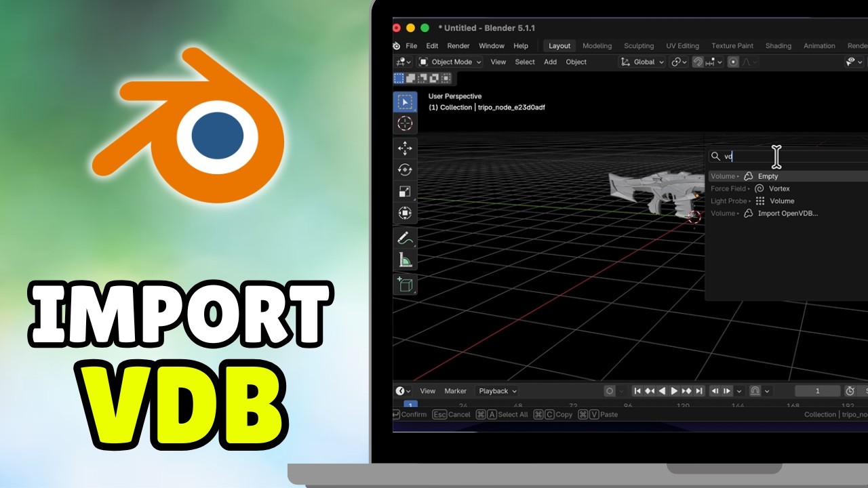Open the Blender logo app menu
The width and height of the screenshot is (868, 488).
coord(397,46)
